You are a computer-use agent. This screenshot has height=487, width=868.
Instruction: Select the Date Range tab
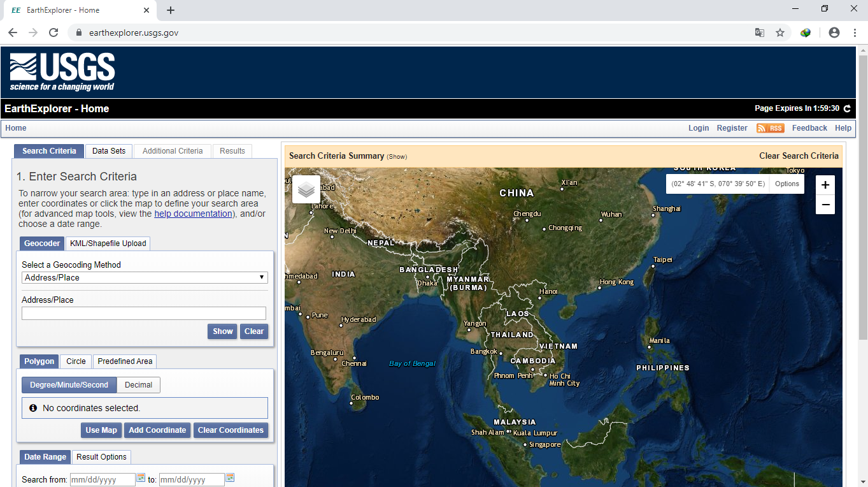tap(45, 457)
